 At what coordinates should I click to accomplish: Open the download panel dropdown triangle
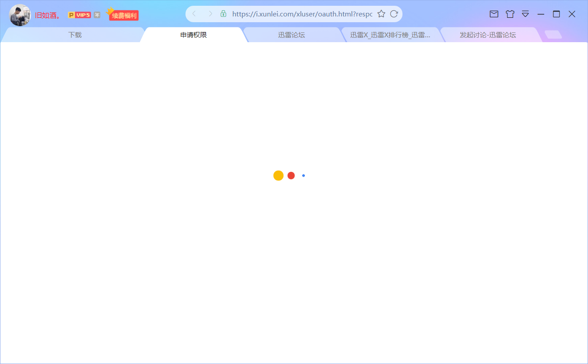pyautogui.click(x=525, y=14)
